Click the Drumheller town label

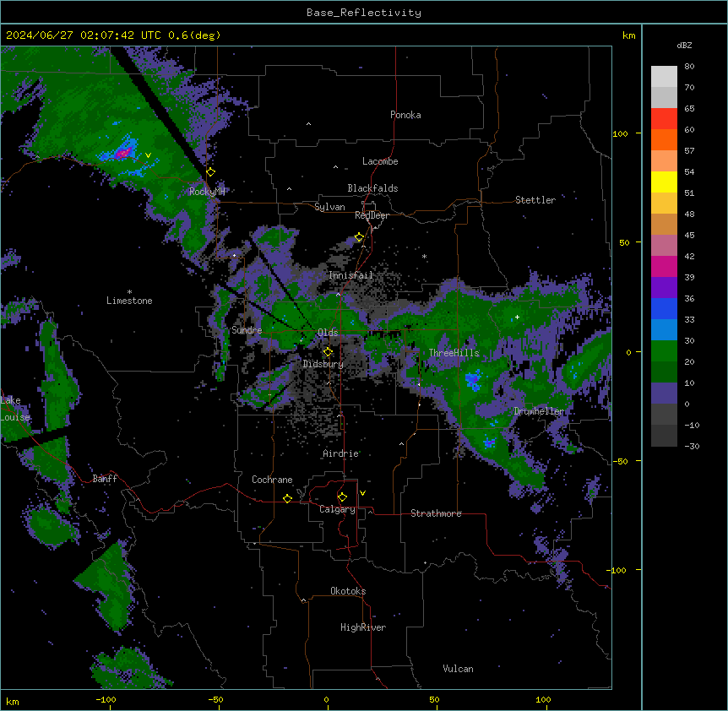click(x=539, y=411)
